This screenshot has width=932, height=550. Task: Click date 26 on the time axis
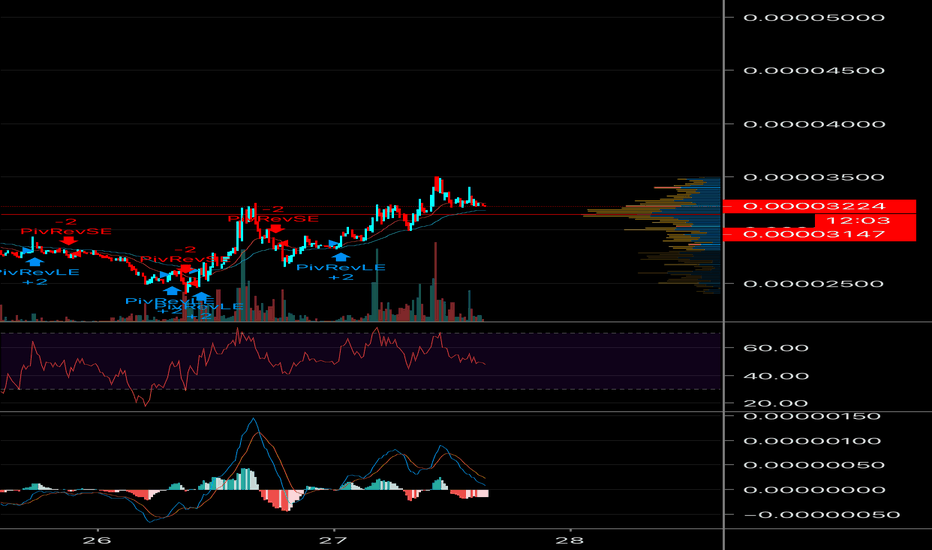click(x=97, y=540)
